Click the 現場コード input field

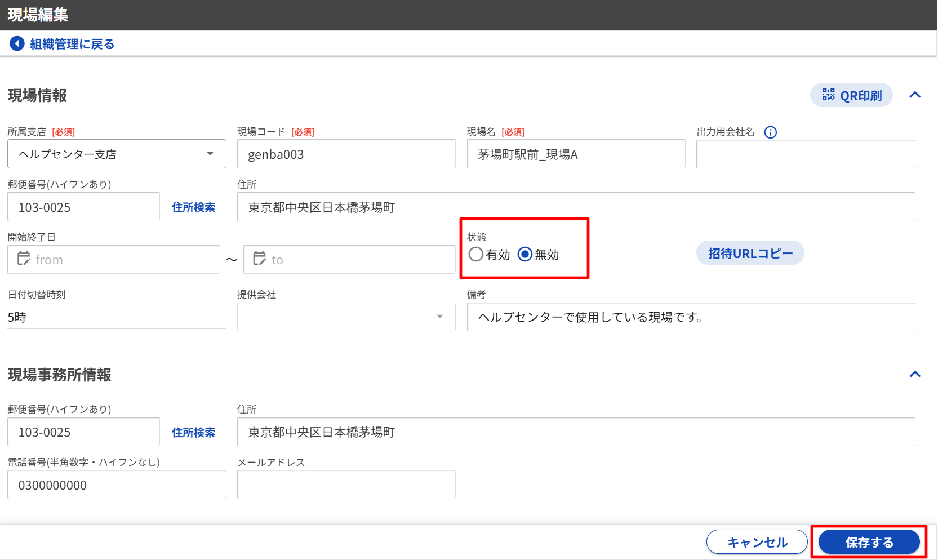coord(346,154)
